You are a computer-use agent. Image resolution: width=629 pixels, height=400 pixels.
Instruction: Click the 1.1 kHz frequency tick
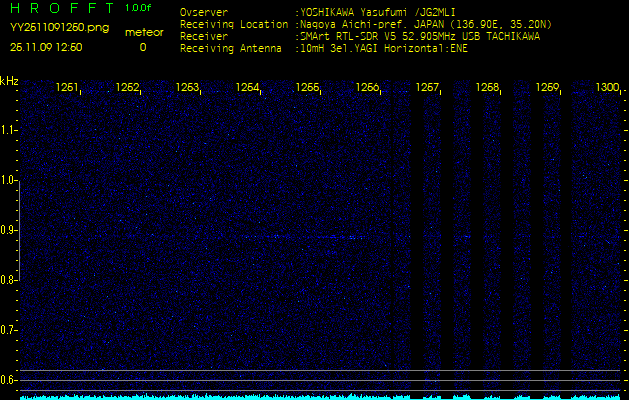click(9, 130)
